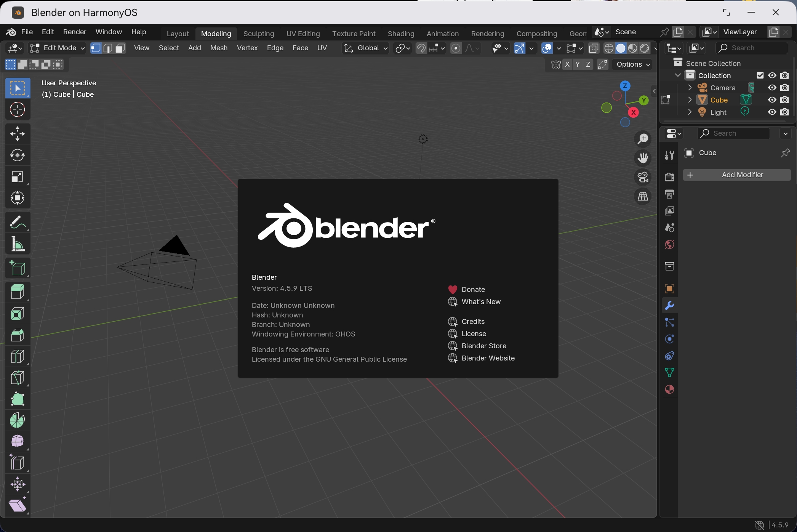Open the Global transform orientation dropdown
This screenshot has height=532, width=797.
coord(366,48)
